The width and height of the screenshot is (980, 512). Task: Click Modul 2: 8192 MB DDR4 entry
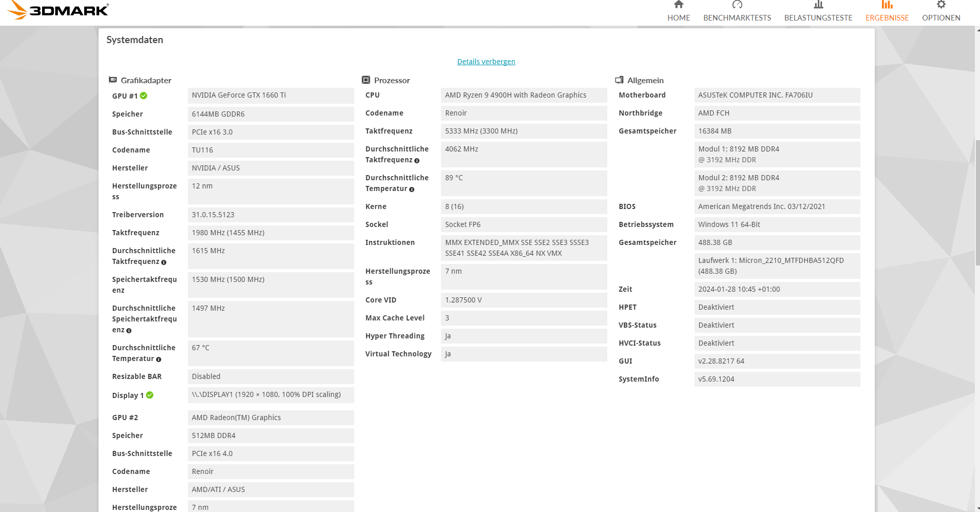(777, 183)
